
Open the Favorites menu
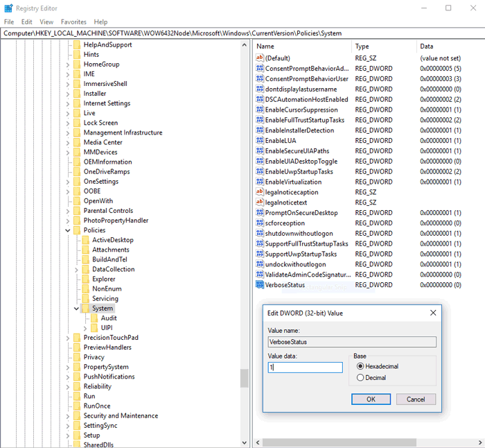pyautogui.click(x=73, y=22)
